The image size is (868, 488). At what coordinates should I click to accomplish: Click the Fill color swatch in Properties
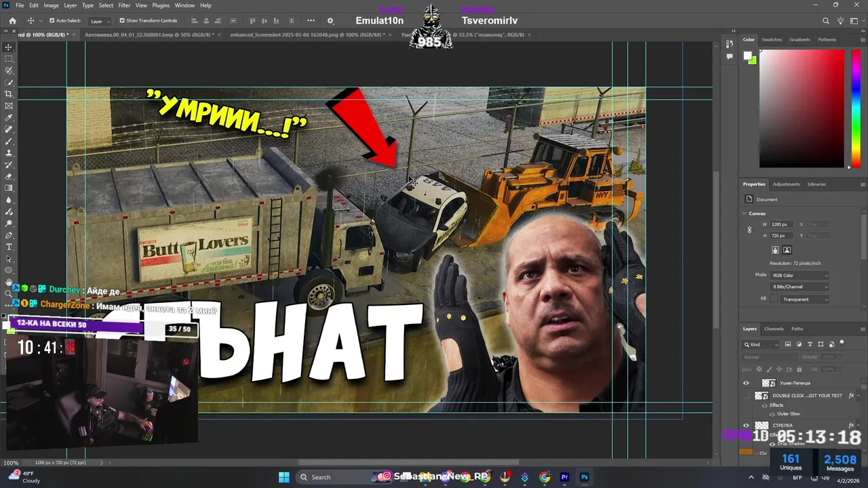click(x=774, y=299)
